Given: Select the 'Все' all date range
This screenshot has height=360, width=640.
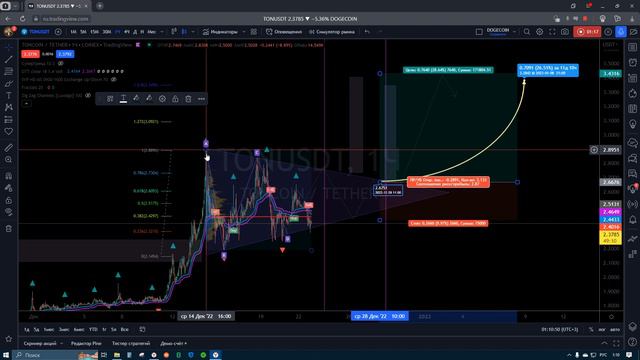Looking at the screenshot, I should (x=124, y=329).
